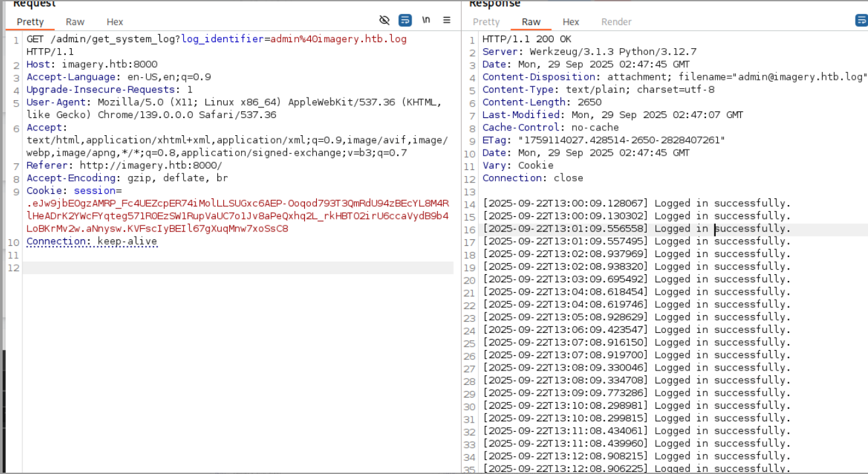The image size is (868, 474).
Task: Click log entry timestamped 13:10:08.298981
Action: [636, 405]
